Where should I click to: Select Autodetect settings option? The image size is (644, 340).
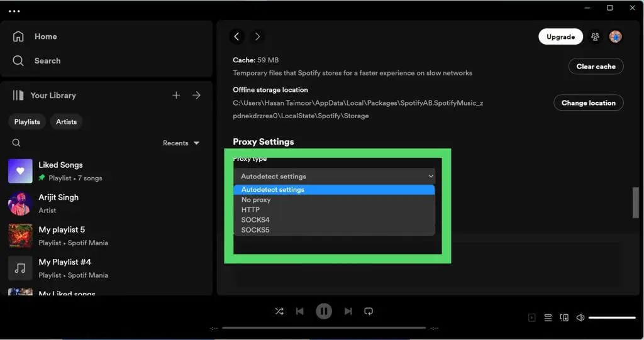(335, 190)
